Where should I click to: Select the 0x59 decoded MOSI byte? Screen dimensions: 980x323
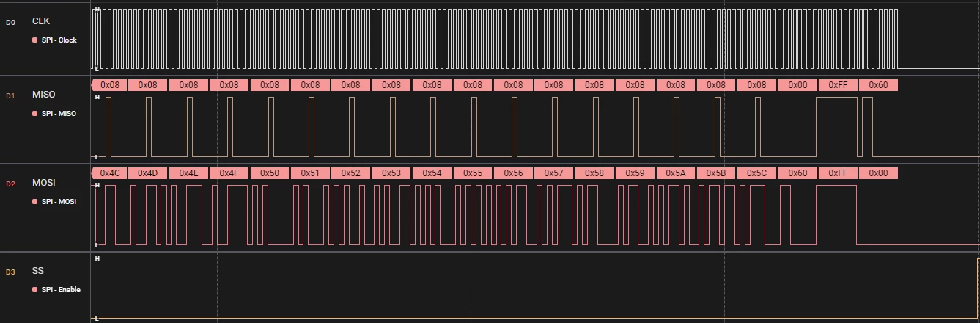(x=635, y=173)
